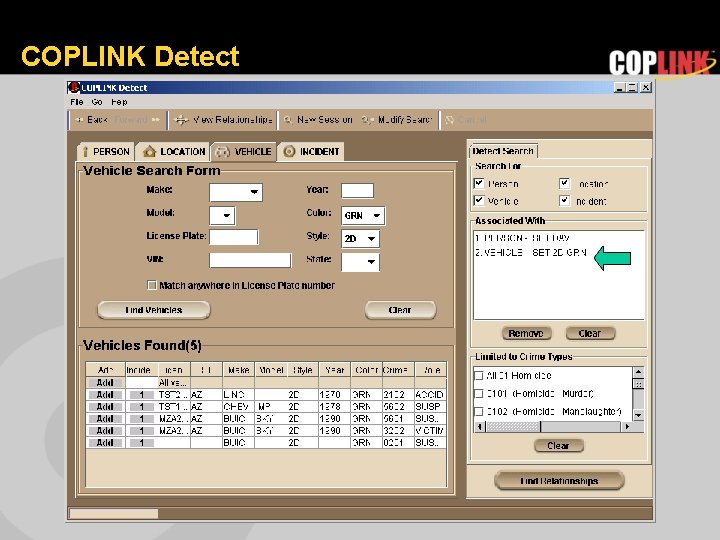Click Add in the All vehicles row
The image size is (720, 540).
coord(105,382)
